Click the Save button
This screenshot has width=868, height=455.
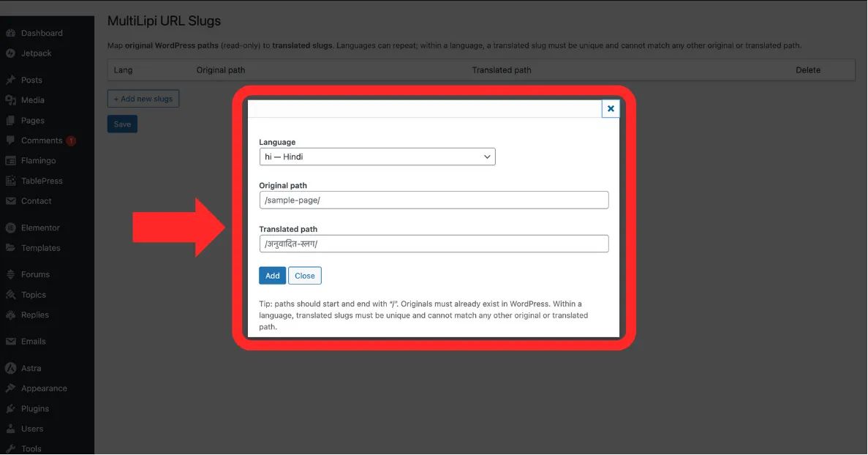coord(121,124)
